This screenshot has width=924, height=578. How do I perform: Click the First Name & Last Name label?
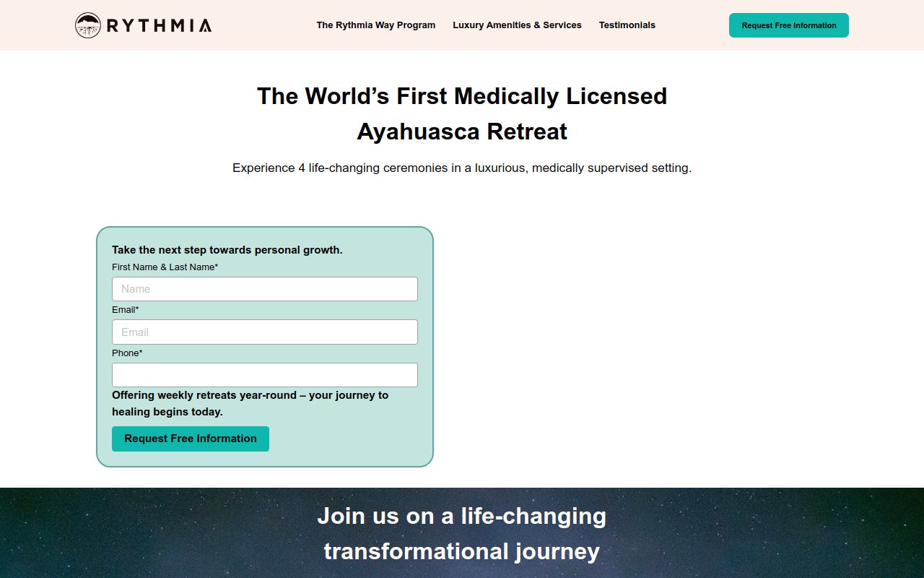pyautogui.click(x=165, y=267)
